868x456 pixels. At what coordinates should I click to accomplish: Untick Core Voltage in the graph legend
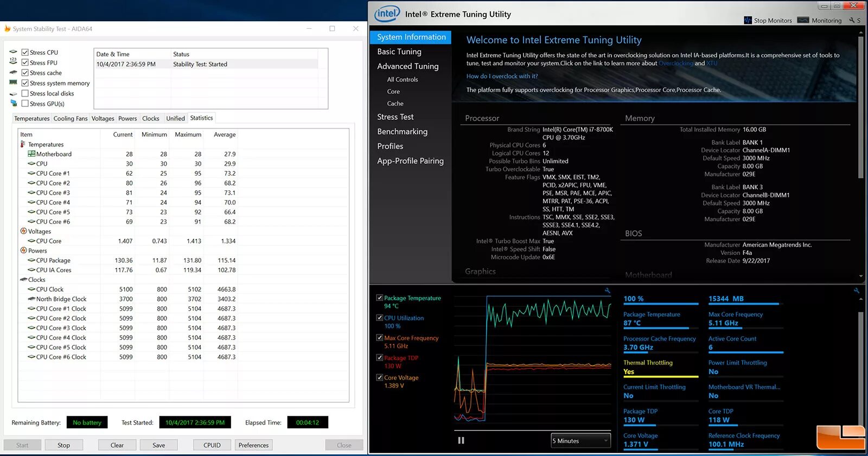[x=380, y=377]
